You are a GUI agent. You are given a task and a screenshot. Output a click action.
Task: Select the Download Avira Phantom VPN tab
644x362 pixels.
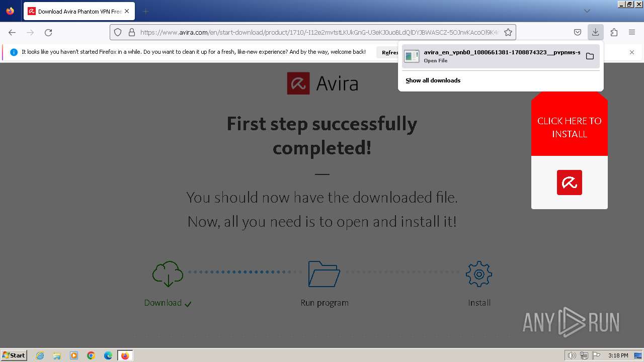click(x=78, y=11)
